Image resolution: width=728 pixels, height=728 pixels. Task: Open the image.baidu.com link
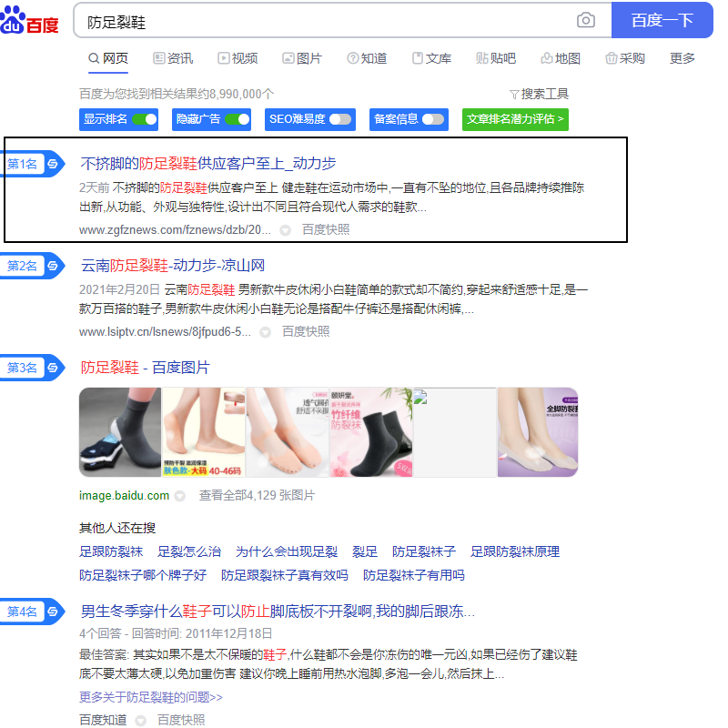coord(124,496)
